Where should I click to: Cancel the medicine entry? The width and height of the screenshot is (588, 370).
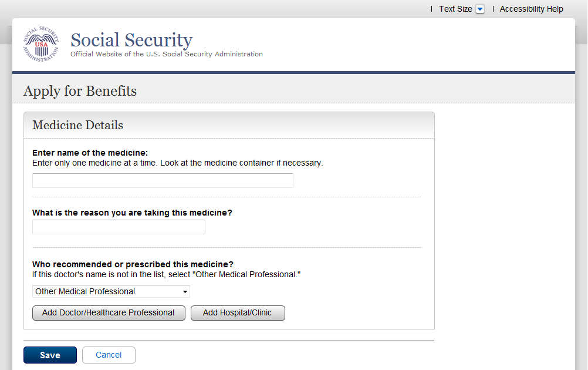pos(109,355)
